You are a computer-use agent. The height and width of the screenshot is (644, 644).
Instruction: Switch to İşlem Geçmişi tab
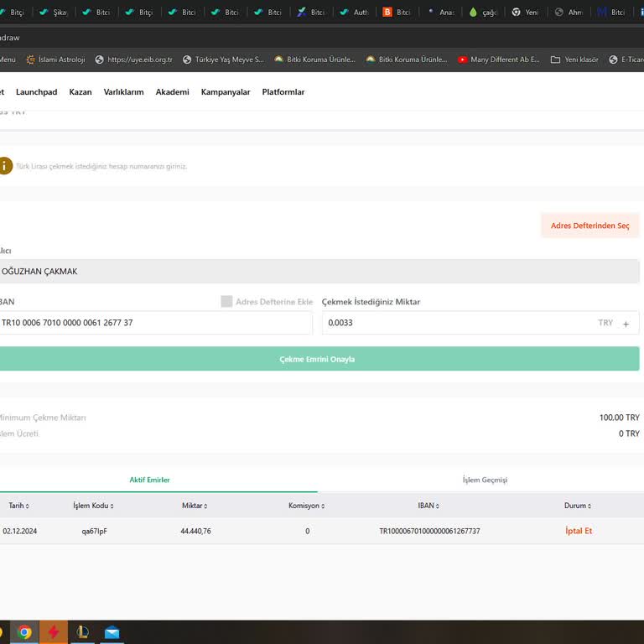(x=485, y=480)
